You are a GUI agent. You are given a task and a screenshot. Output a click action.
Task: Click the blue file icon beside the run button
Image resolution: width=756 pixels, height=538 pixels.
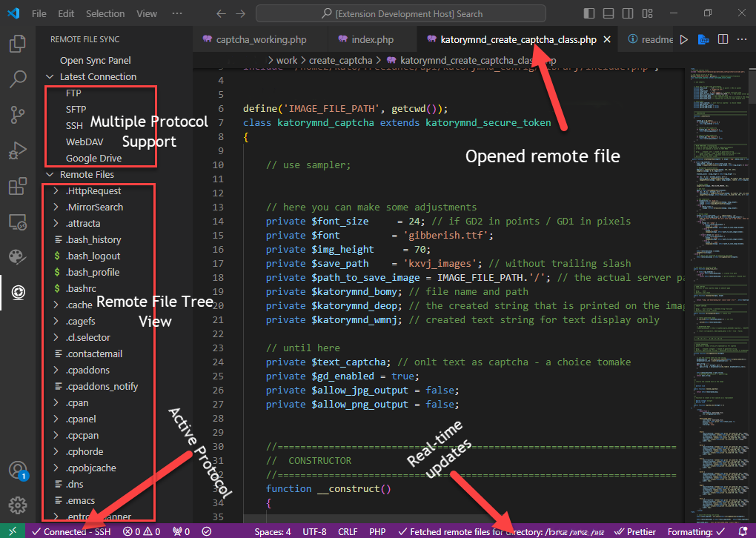tap(703, 39)
